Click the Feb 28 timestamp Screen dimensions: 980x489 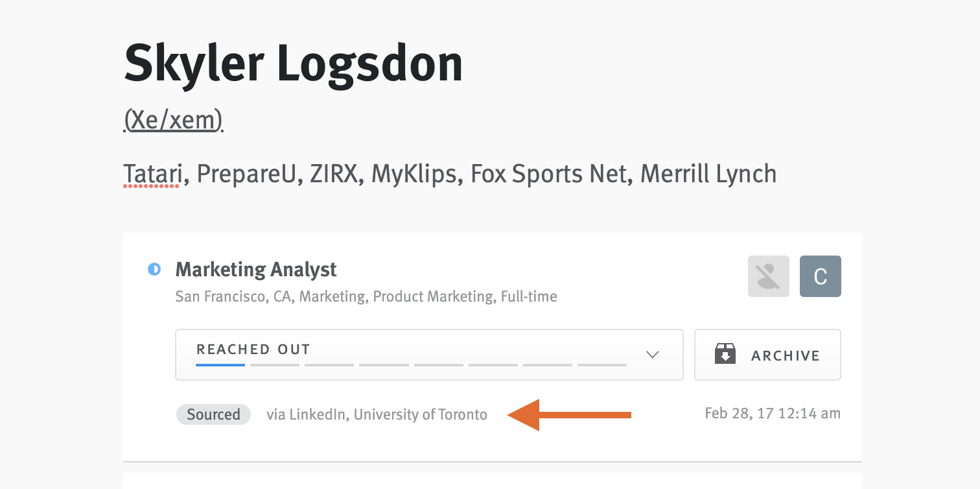772,413
